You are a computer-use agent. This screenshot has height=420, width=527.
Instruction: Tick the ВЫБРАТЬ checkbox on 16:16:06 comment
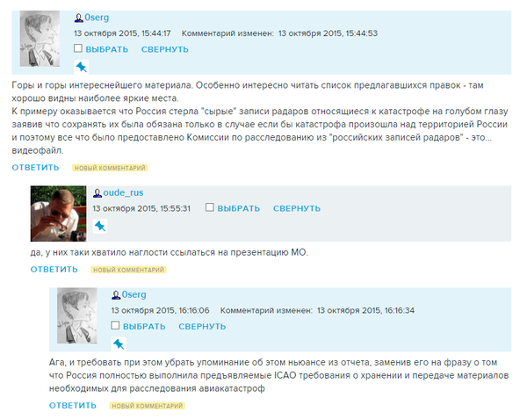click(x=115, y=325)
